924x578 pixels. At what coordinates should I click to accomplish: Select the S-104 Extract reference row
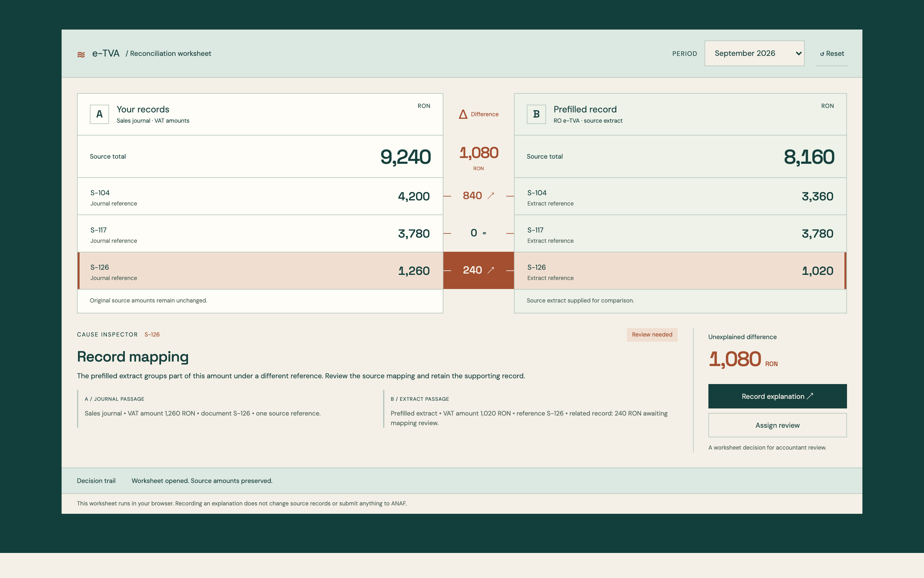[x=680, y=197]
